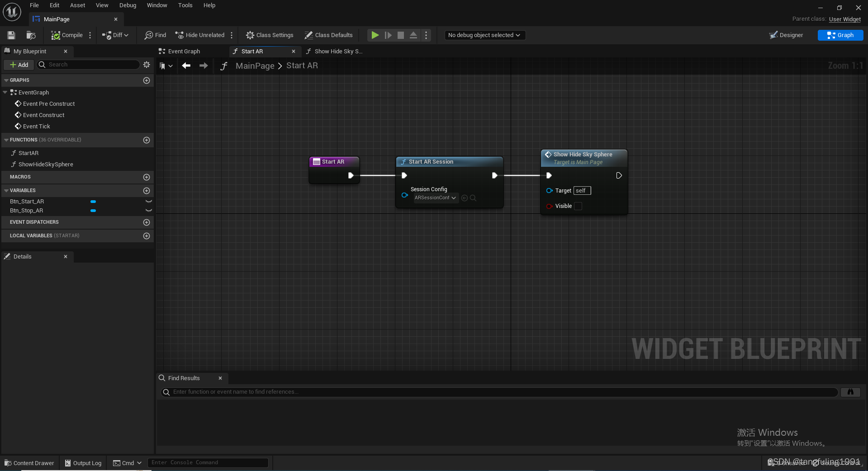Collapse the Variables section
Image resolution: width=868 pixels, height=471 pixels.
(x=6, y=191)
